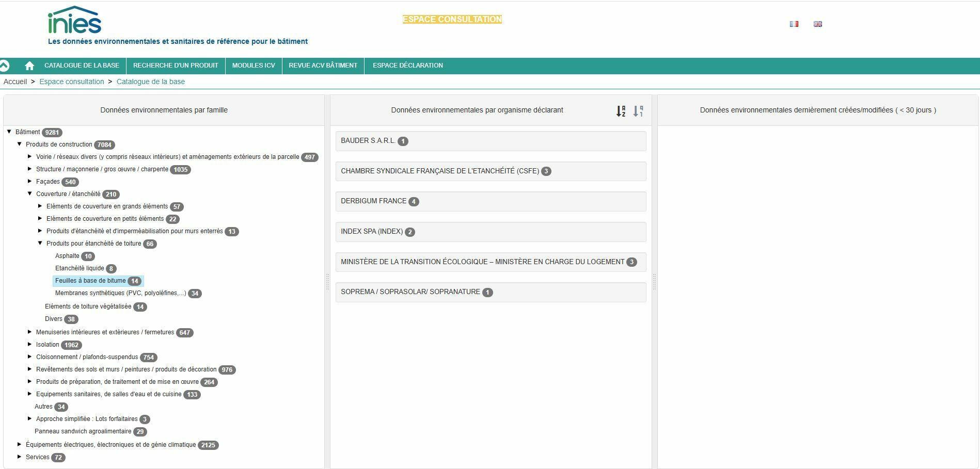This screenshot has width=980, height=469.
Task: Switch language with the British flag icon
Action: (x=818, y=24)
